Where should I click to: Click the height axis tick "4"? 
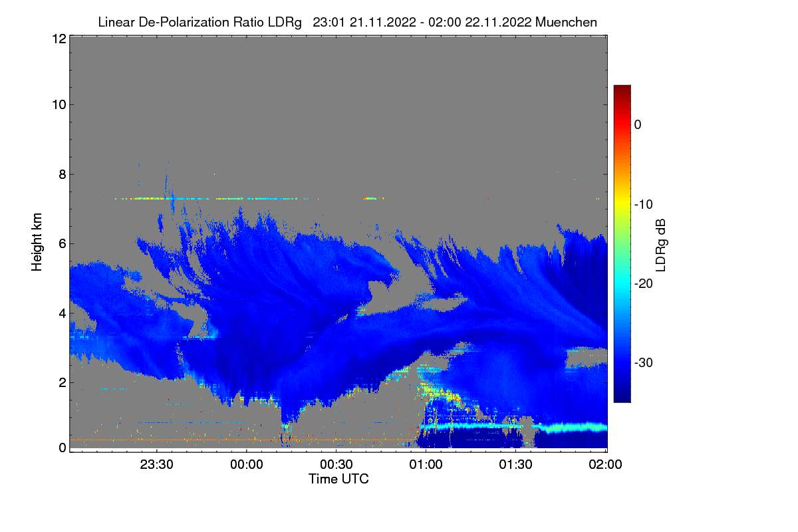(x=61, y=313)
